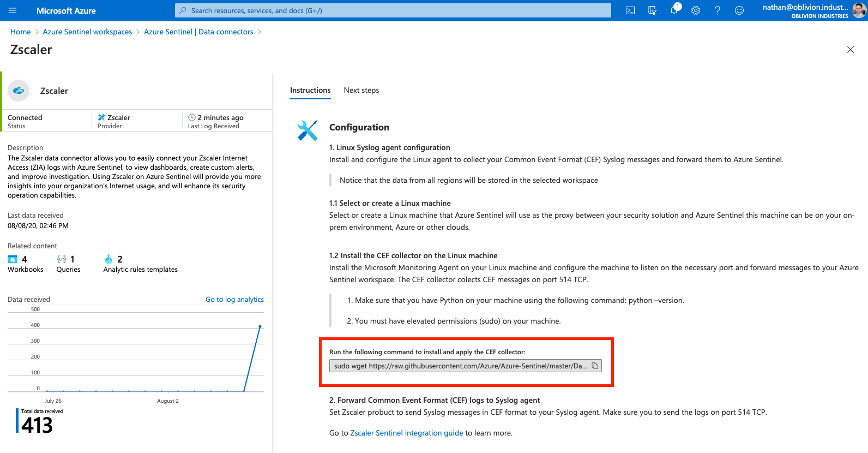
Task: Open Go to log analytics link
Action: (234, 299)
